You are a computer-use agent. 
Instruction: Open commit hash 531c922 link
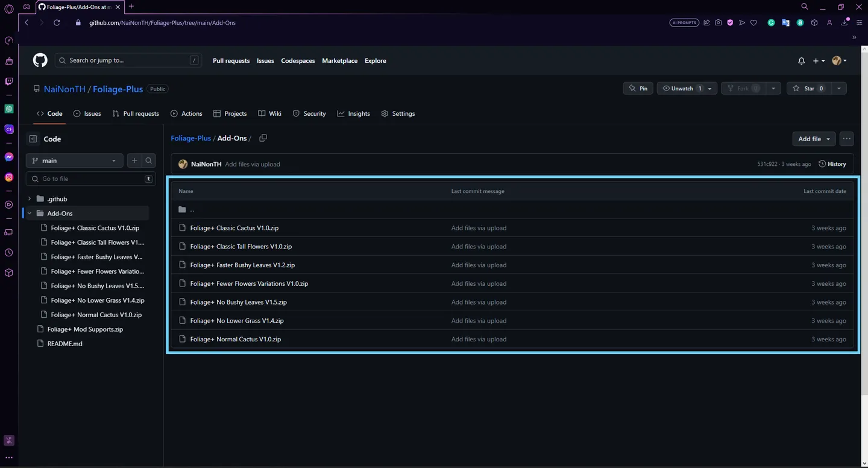(x=767, y=164)
